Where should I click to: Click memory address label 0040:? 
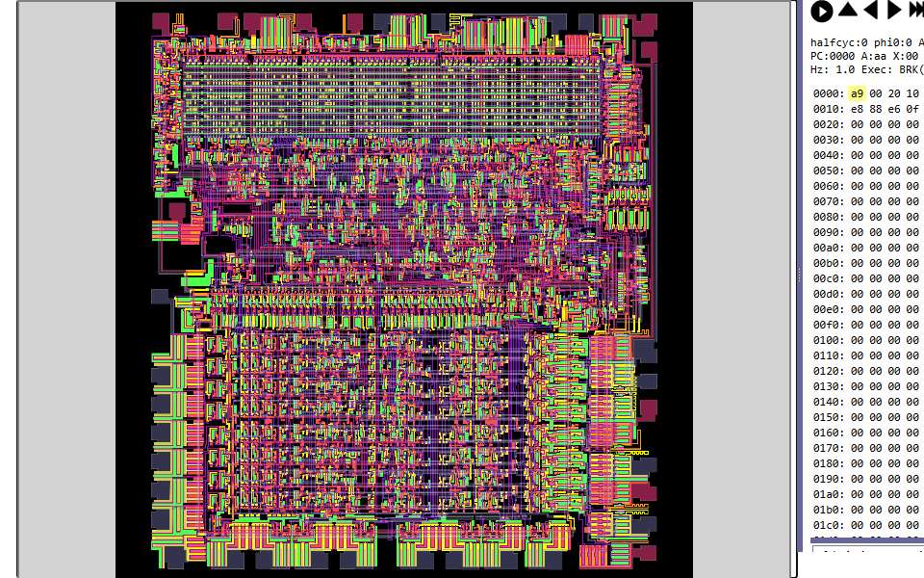[829, 155]
